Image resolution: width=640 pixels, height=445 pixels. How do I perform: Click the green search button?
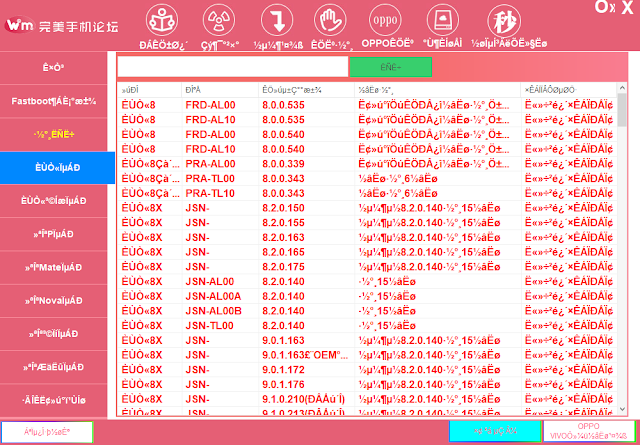(x=391, y=67)
